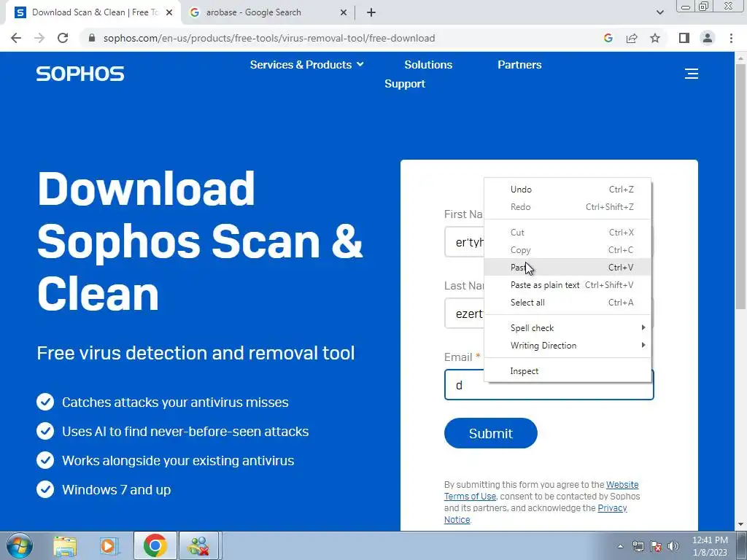
Task: Open Windows Media Player taskbar icon
Action: point(109,545)
